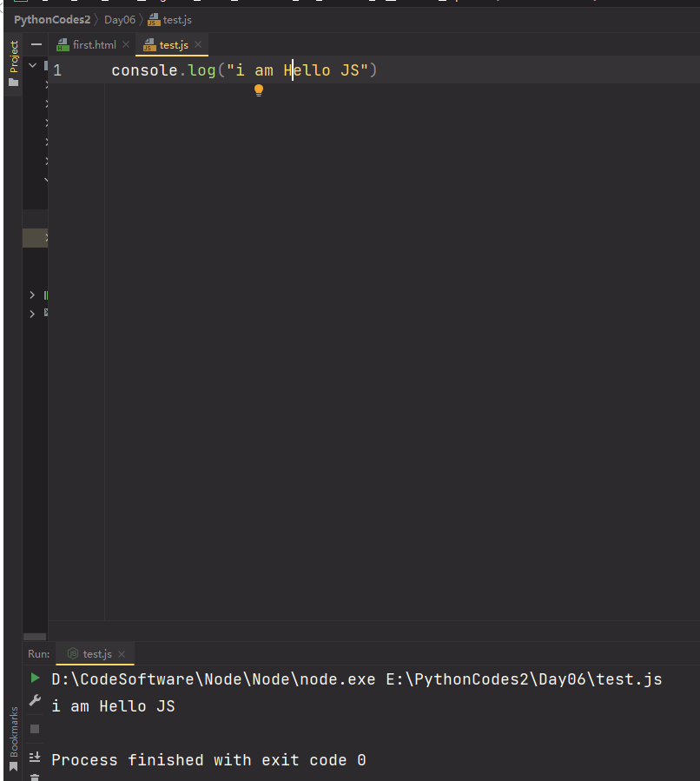Expand the bottom library node in project tree

(x=32, y=314)
